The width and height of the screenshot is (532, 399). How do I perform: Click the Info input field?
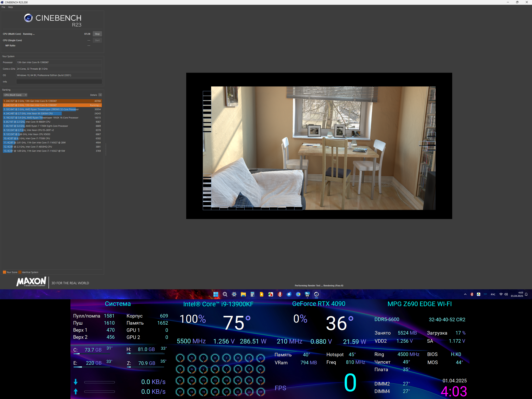pos(59,82)
